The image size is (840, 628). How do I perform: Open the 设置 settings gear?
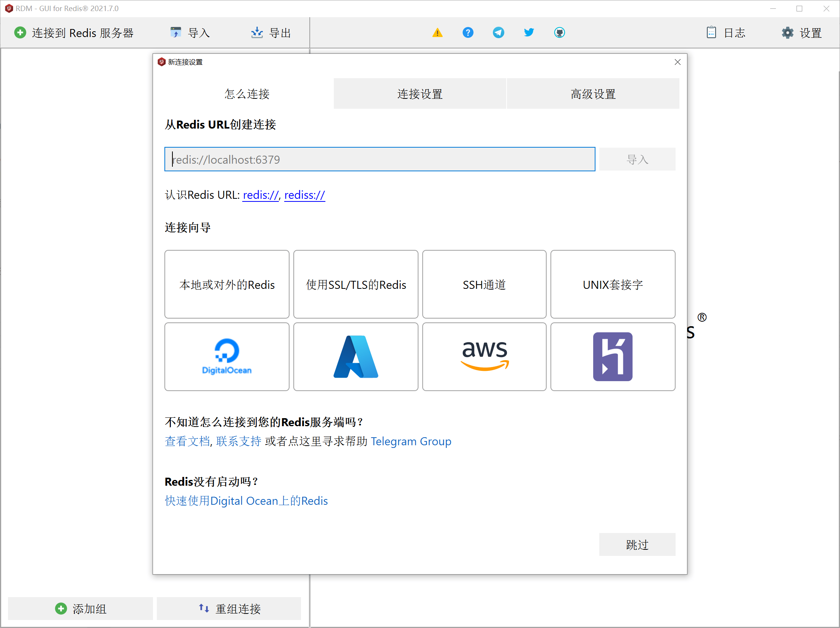tap(801, 32)
